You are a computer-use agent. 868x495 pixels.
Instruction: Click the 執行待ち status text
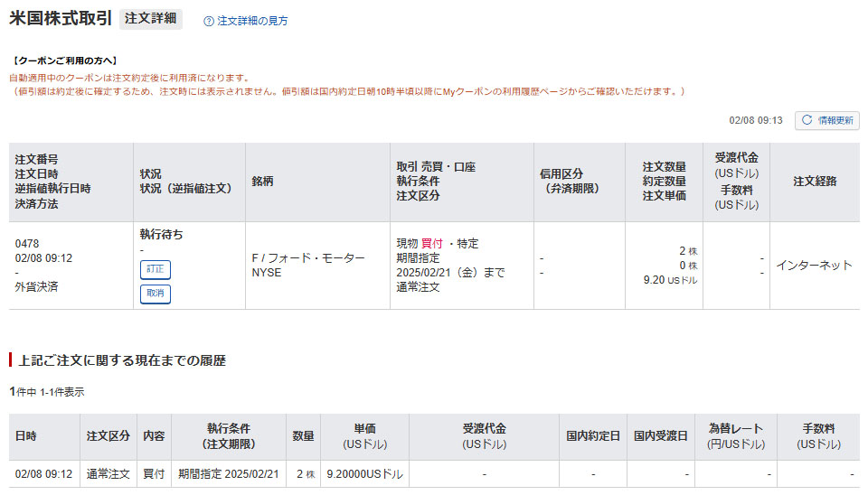[161, 234]
